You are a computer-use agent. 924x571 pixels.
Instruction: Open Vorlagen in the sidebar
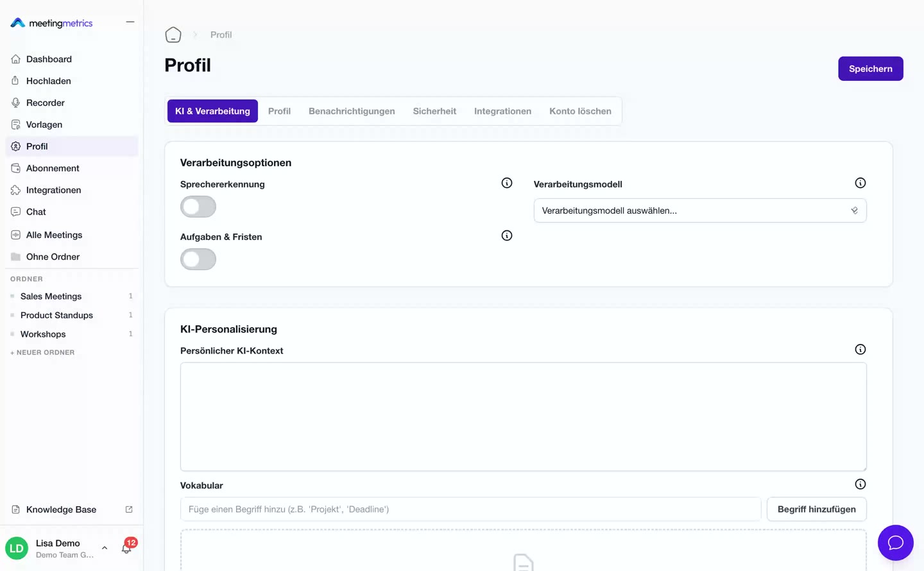pyautogui.click(x=72, y=124)
